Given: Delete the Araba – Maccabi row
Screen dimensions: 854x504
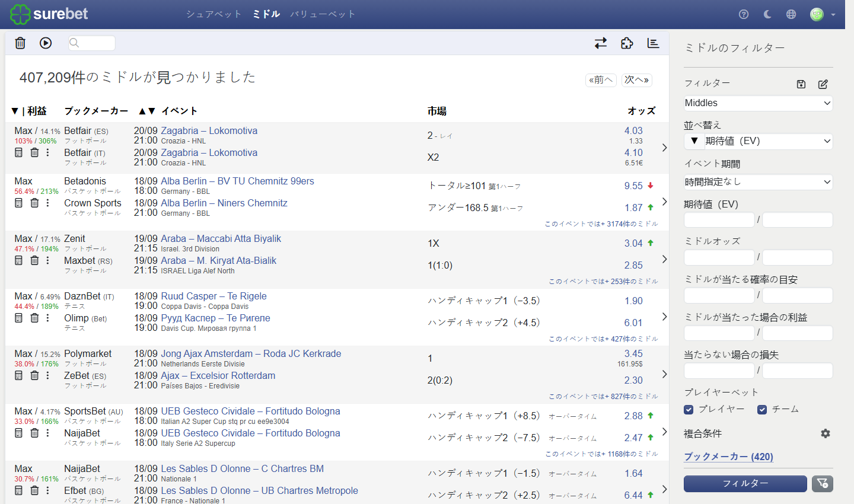Looking at the screenshot, I should coord(34,260).
